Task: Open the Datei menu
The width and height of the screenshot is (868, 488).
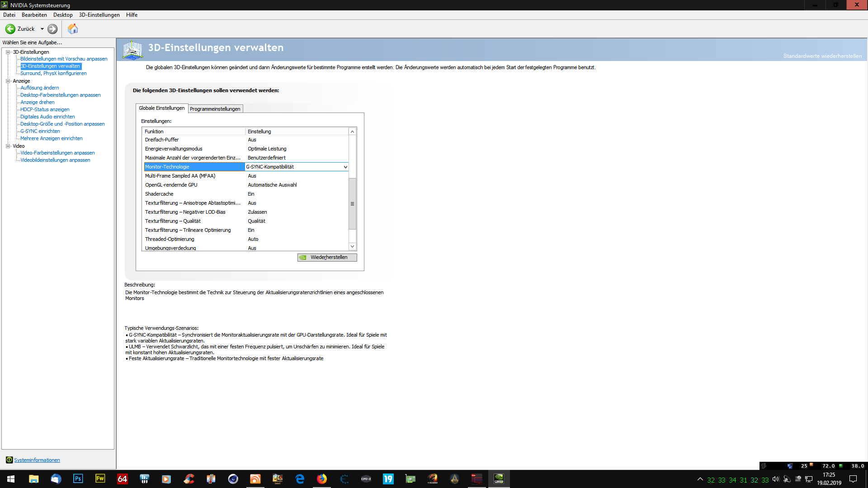Action: [x=9, y=15]
